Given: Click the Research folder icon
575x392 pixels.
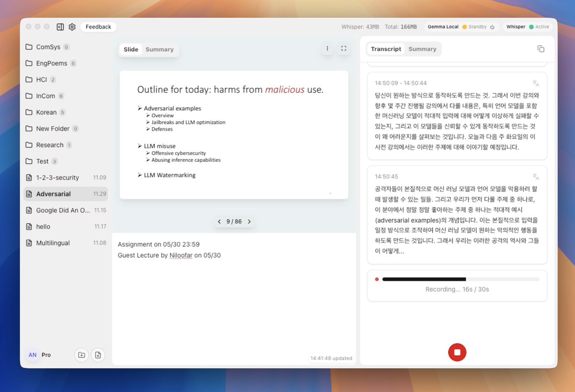Looking at the screenshot, I should coord(29,145).
